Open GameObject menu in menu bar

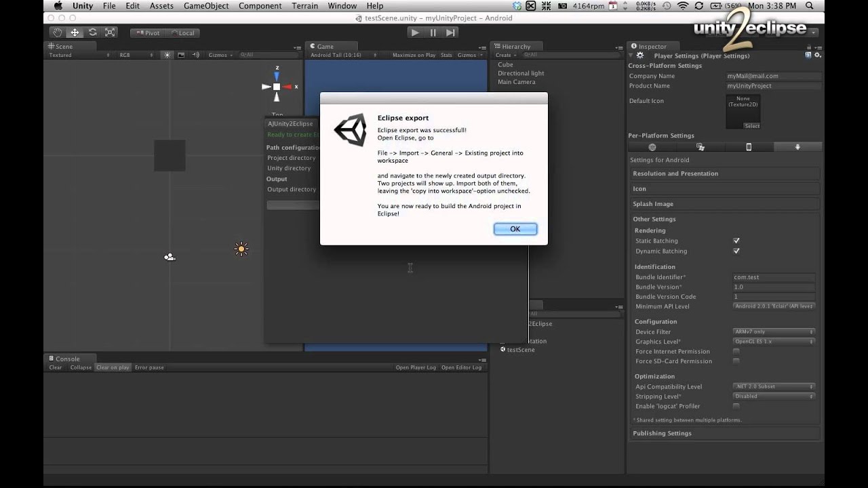click(x=206, y=6)
